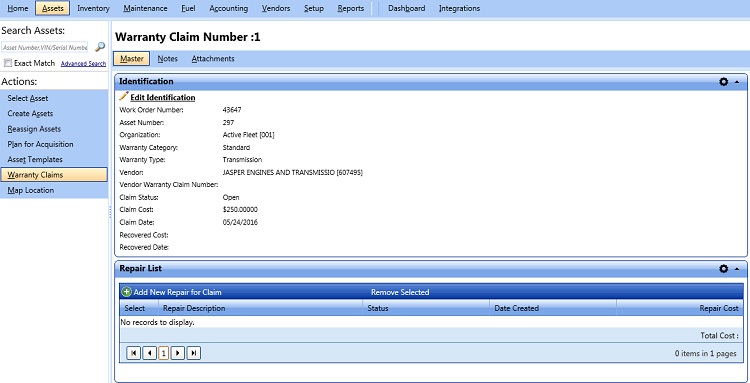Jump to the last repair page
Image resolution: width=750 pixels, height=383 pixels.
(193, 353)
